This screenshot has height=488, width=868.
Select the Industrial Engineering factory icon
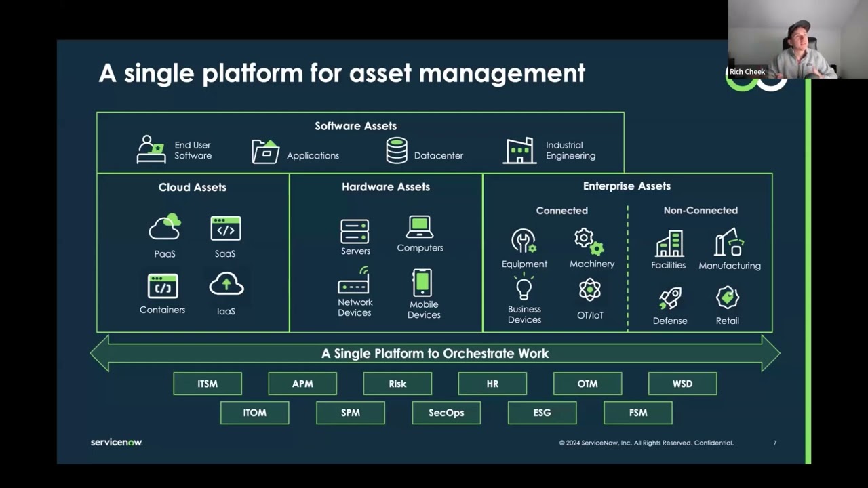pyautogui.click(x=519, y=150)
